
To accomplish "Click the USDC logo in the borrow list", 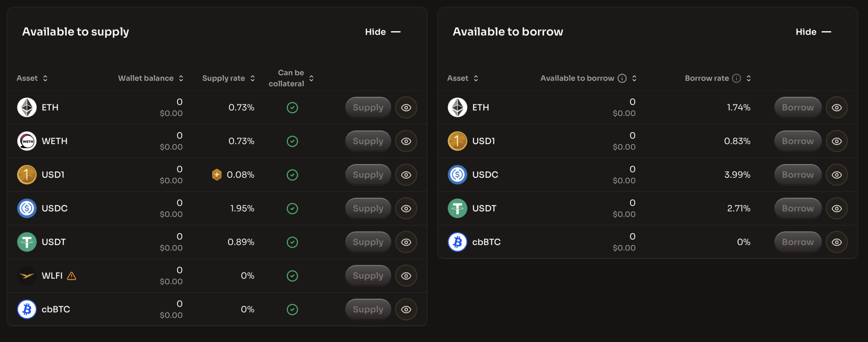I will 457,174.
